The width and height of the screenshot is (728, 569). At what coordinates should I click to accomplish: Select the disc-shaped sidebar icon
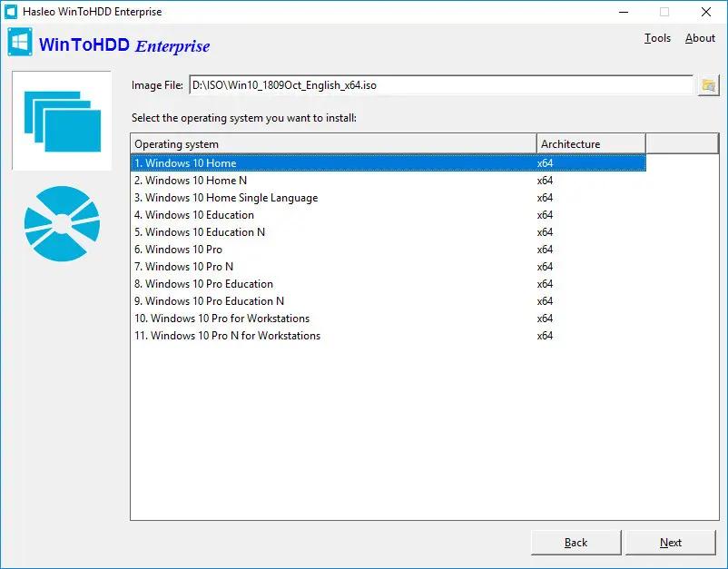62,224
